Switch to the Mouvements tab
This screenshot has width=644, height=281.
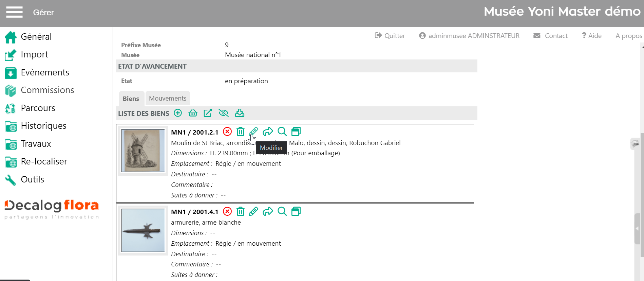pyautogui.click(x=168, y=99)
